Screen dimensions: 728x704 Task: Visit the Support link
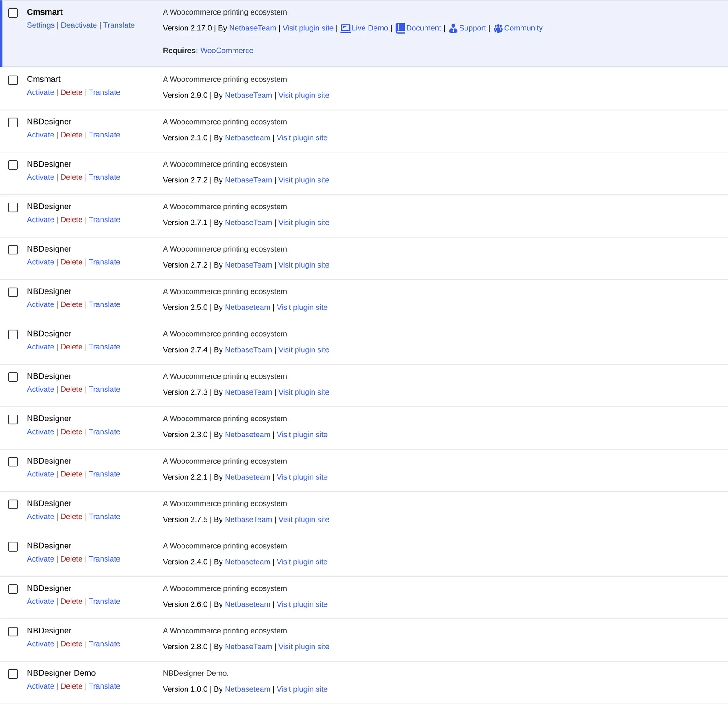(472, 28)
